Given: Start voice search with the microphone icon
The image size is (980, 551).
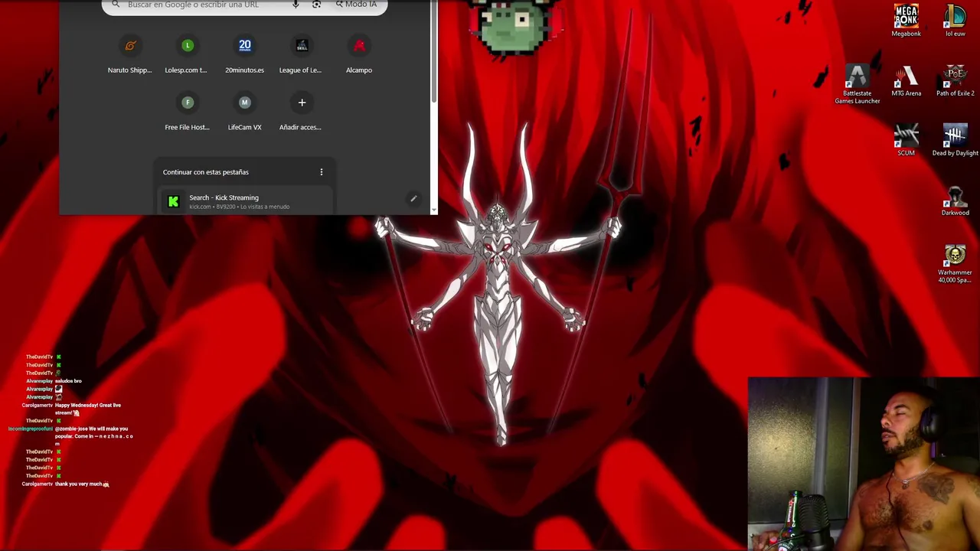Looking at the screenshot, I should (296, 4).
